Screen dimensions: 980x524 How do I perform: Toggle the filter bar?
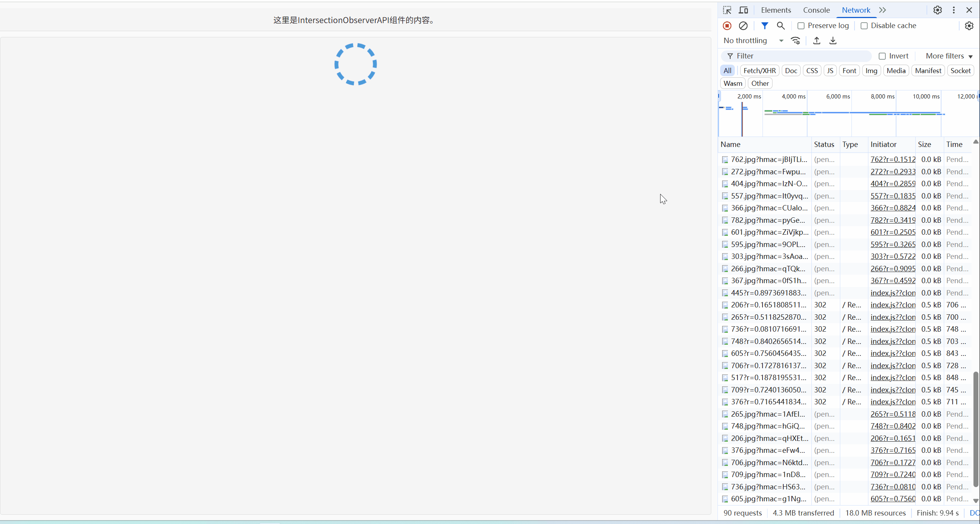tap(764, 25)
